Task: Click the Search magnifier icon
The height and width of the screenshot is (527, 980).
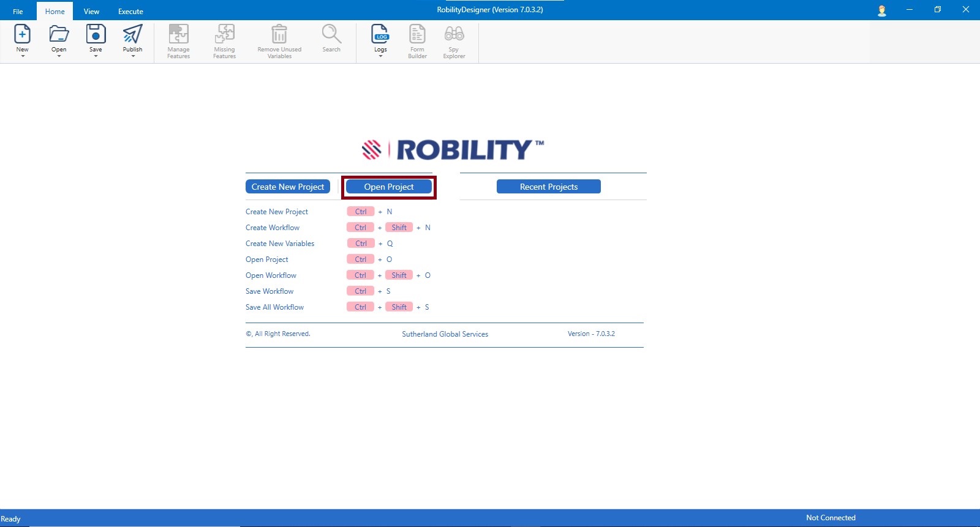Action: (331, 34)
